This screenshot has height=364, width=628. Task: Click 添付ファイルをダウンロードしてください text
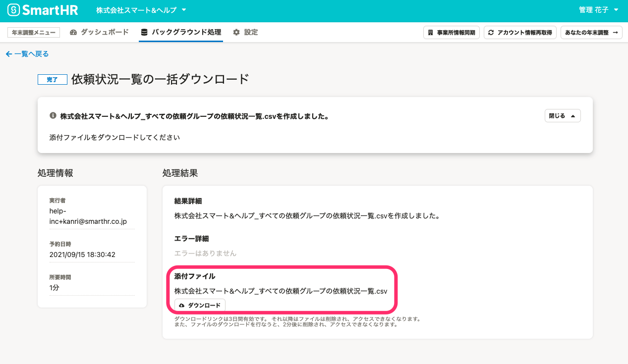(x=114, y=137)
